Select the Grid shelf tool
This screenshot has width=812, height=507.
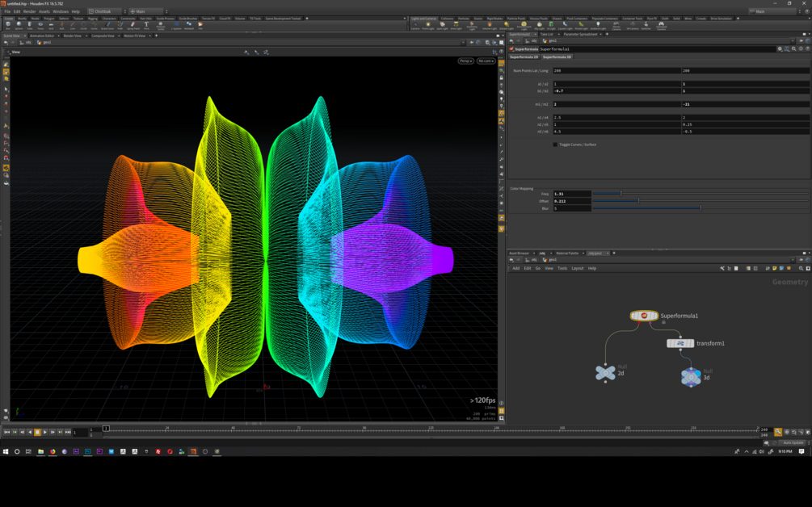point(51,24)
